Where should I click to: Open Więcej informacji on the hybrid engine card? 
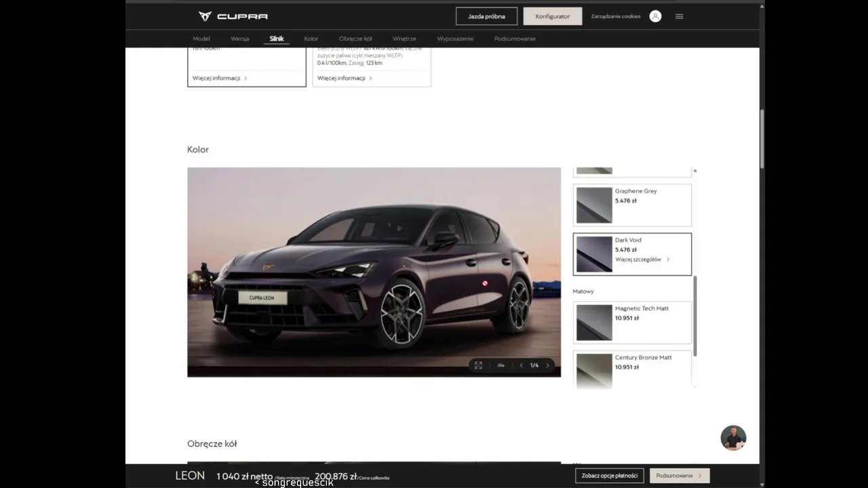[344, 78]
